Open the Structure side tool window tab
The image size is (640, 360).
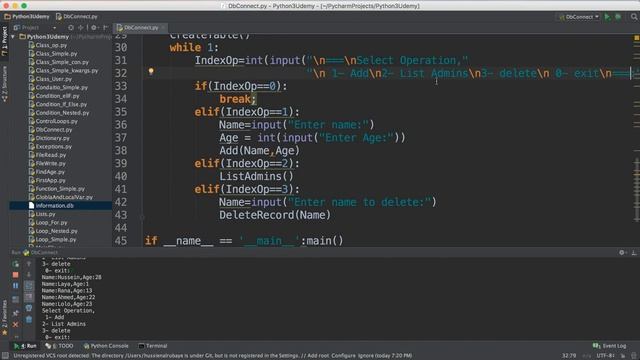tap(4, 84)
